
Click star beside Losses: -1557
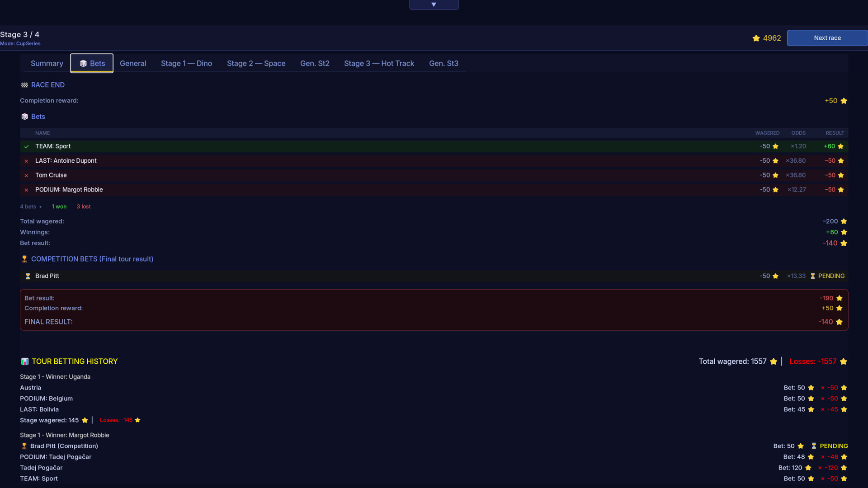pyautogui.click(x=843, y=361)
